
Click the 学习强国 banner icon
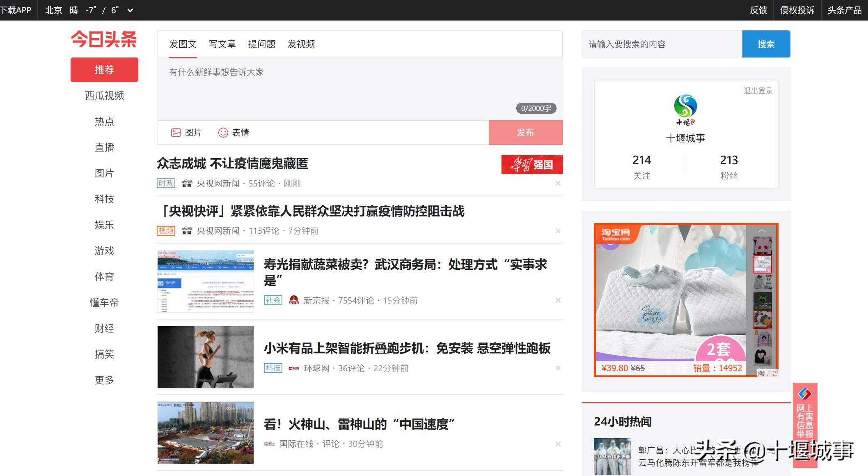coord(532,164)
